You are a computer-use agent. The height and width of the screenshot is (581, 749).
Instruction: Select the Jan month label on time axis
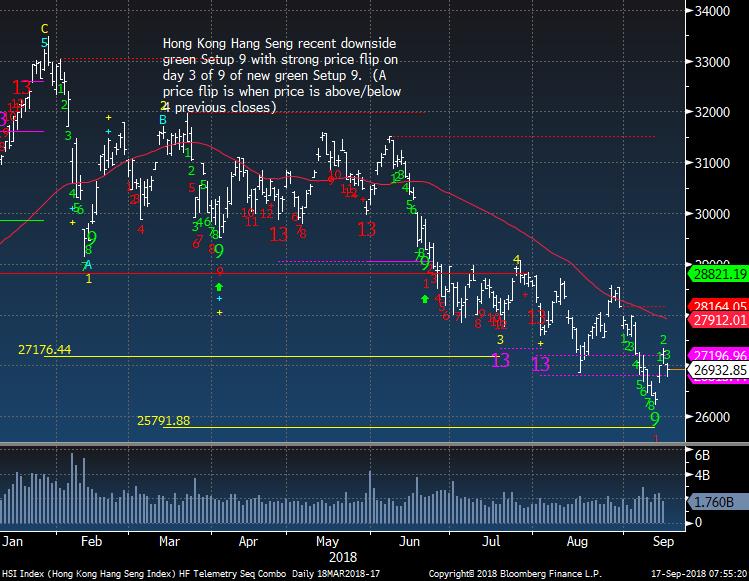tap(12, 541)
